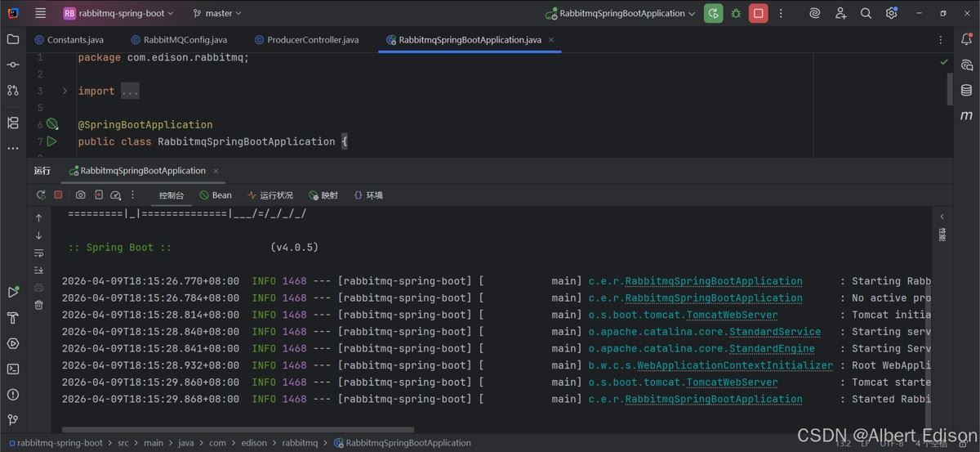Take a screenshot via camera icon
Viewport: 980px width, 452px height.
(x=80, y=195)
